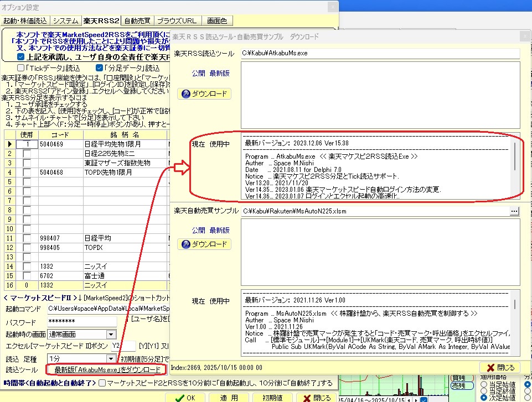Close the download dialog with the title-bar X
This screenshot has height=402, width=532.
[x=524, y=36]
